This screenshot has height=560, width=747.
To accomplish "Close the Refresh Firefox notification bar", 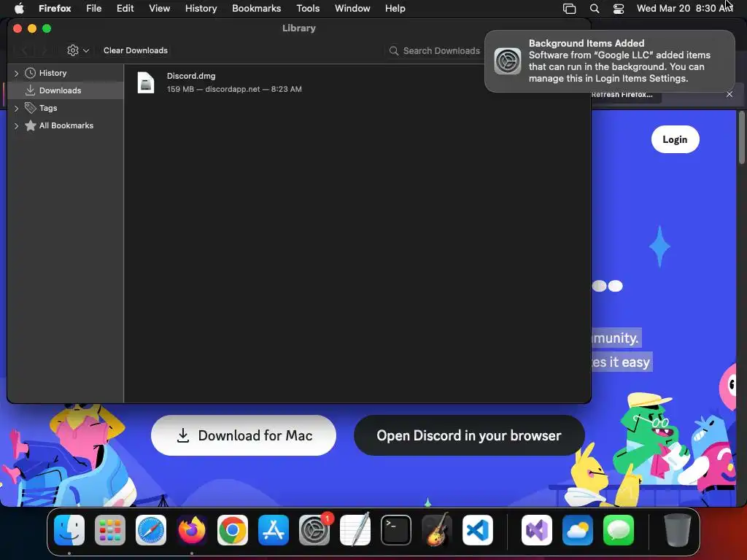I will pos(729,94).
